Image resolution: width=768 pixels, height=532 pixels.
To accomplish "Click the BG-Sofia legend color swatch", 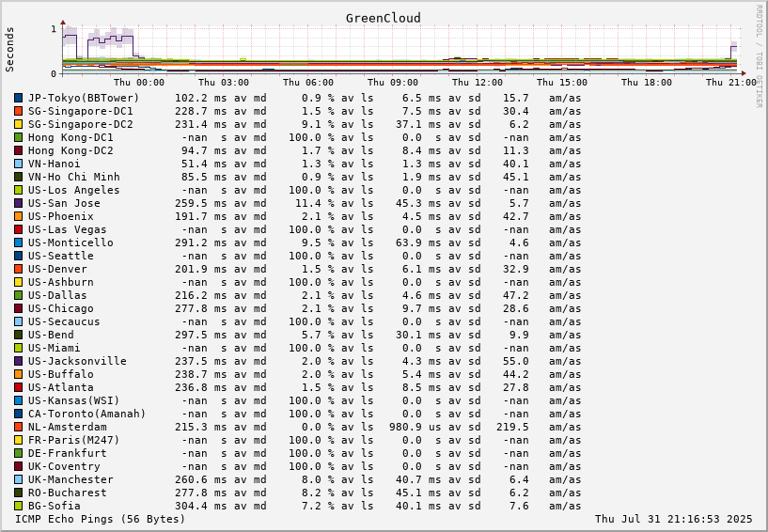I will click(x=18, y=506).
